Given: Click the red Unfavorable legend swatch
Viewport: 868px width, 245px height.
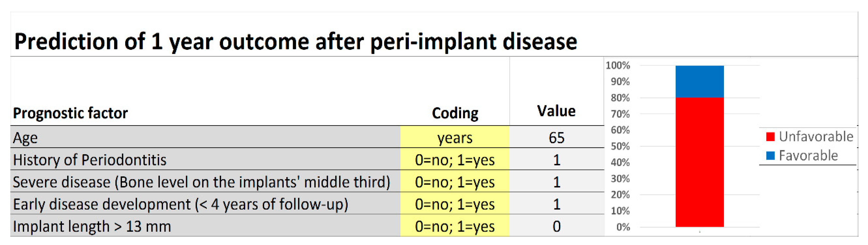Looking at the screenshot, I should tap(770, 136).
